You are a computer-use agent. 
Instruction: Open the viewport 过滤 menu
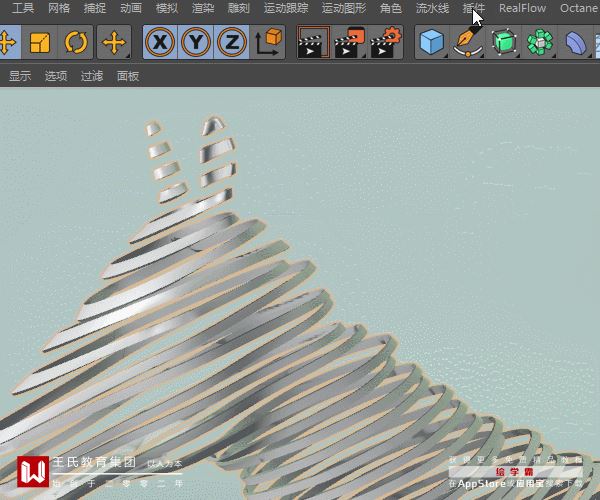tap(92, 76)
